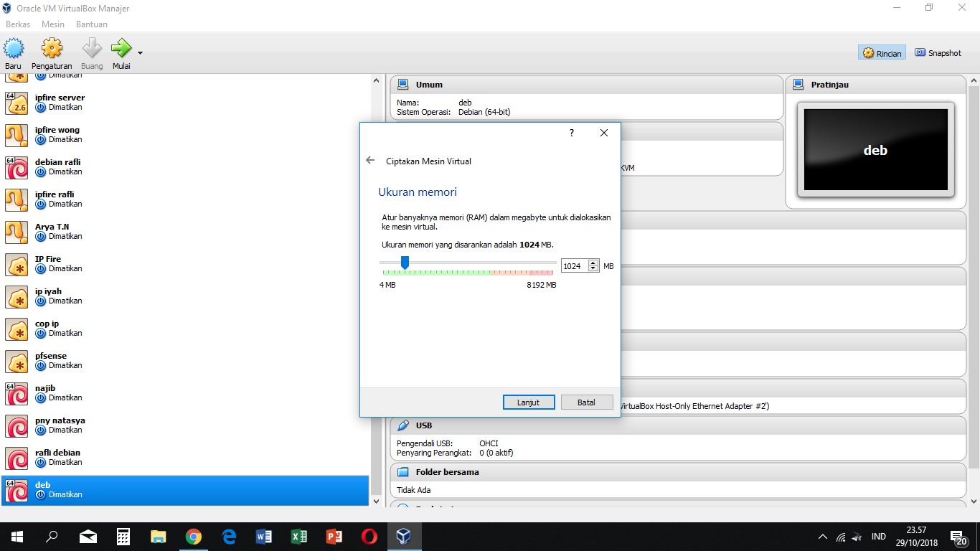The width and height of the screenshot is (980, 551).
Task: Go back with the dialog's arrow icon
Action: tap(370, 160)
